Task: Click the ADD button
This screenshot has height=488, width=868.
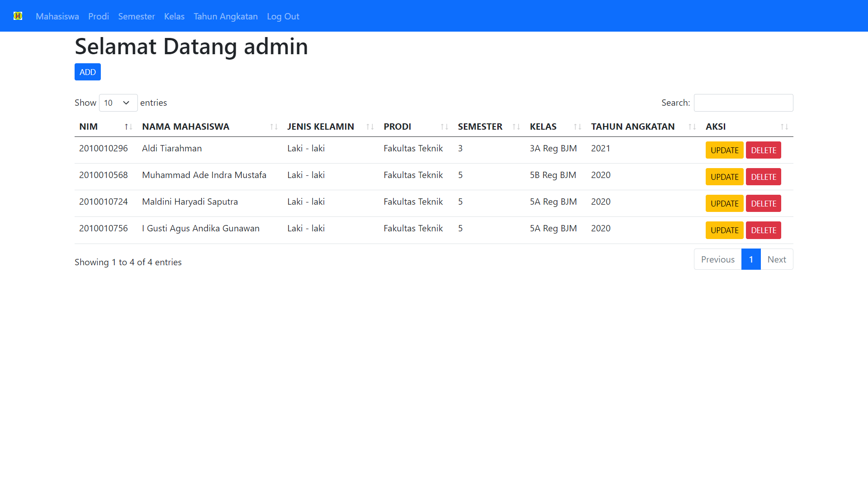Action: pyautogui.click(x=87, y=71)
